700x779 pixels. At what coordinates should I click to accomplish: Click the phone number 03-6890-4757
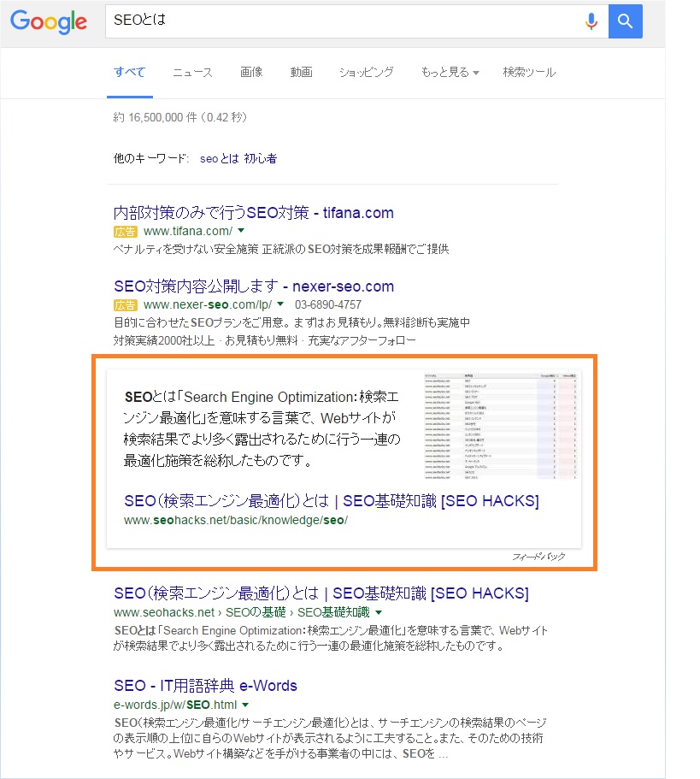[x=328, y=304]
